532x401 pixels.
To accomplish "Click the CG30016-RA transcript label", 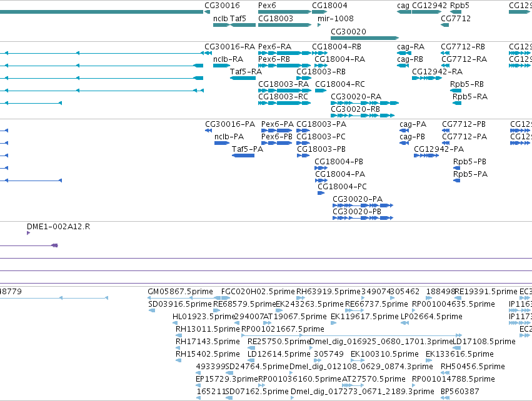I will 229,46.
